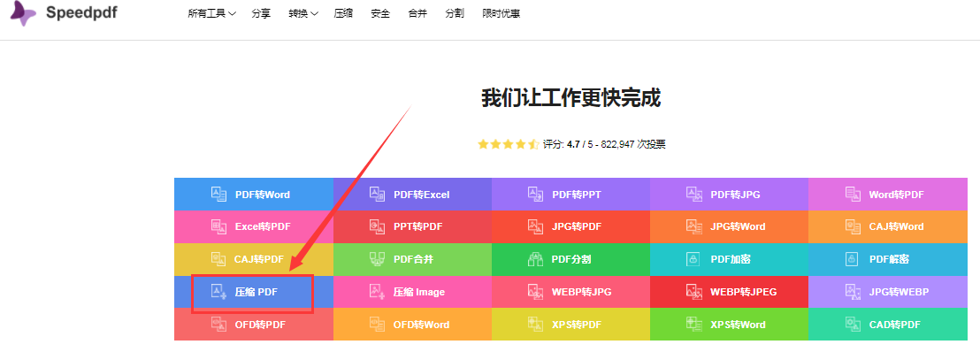Click the JPG转Word label
The width and height of the screenshot is (980, 352).
(738, 227)
